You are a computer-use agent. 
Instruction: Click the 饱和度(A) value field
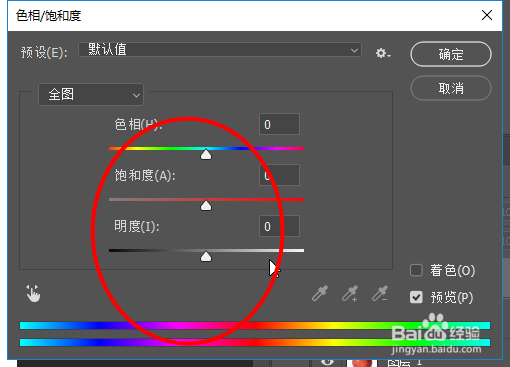(279, 175)
